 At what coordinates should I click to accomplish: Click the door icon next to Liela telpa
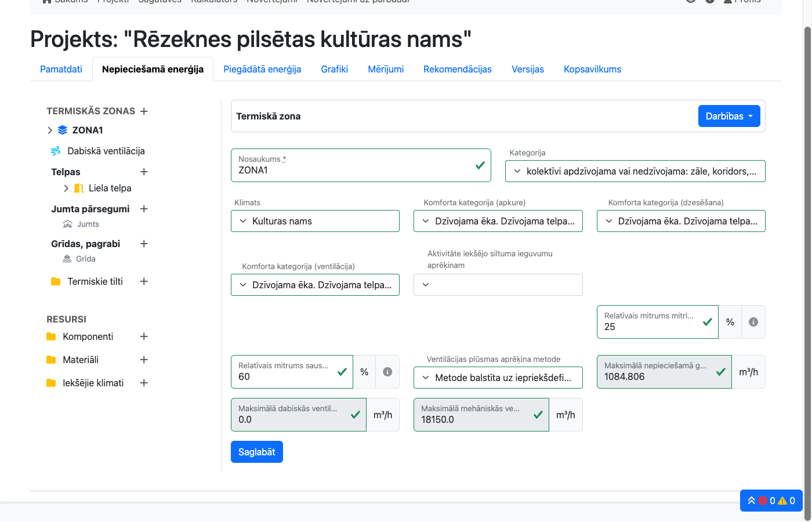pyautogui.click(x=78, y=188)
